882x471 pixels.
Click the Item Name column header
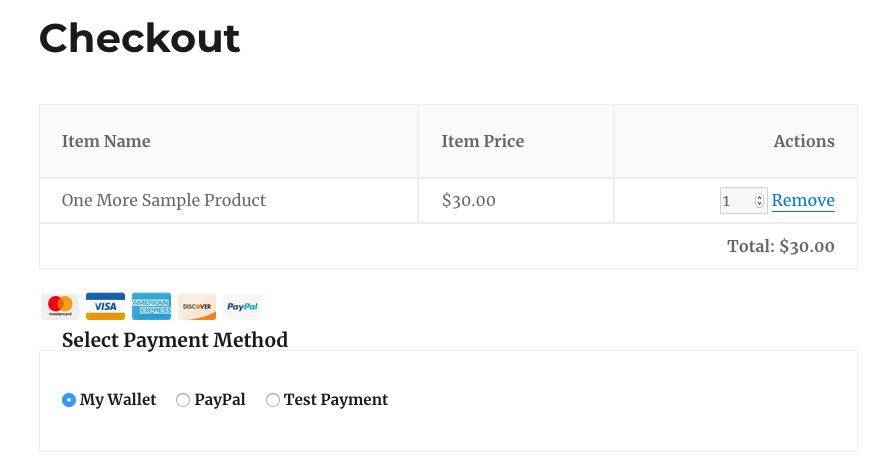point(106,141)
